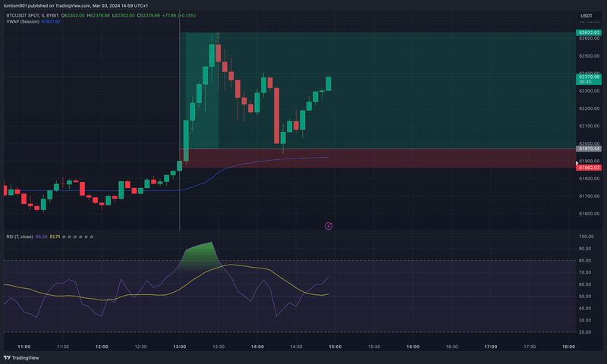
Task: Click the RSI axis 20.00 level label
Action: 585,332
